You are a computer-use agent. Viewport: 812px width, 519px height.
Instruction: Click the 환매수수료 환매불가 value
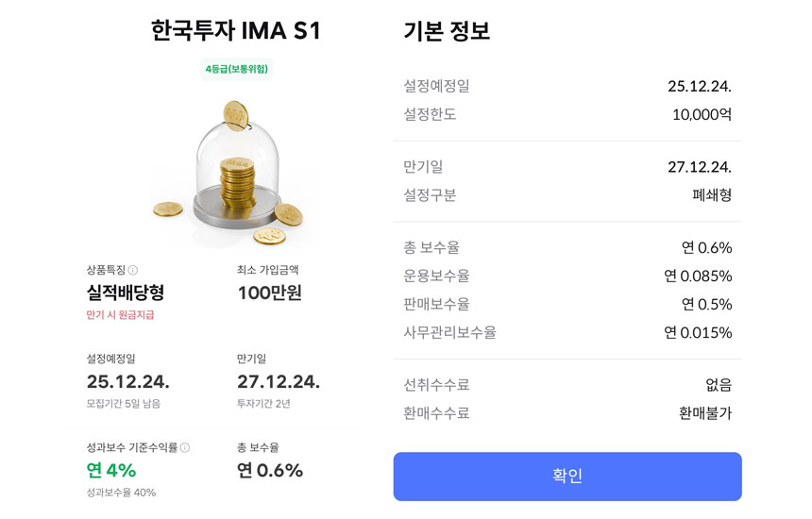point(705,413)
